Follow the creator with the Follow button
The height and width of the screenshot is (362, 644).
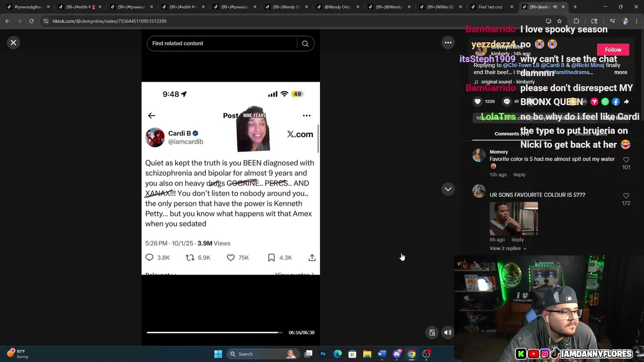(613, 49)
